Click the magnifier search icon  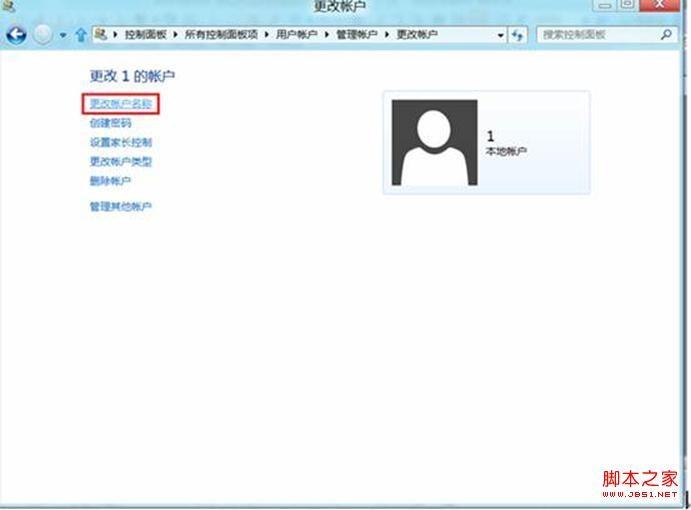[666, 34]
